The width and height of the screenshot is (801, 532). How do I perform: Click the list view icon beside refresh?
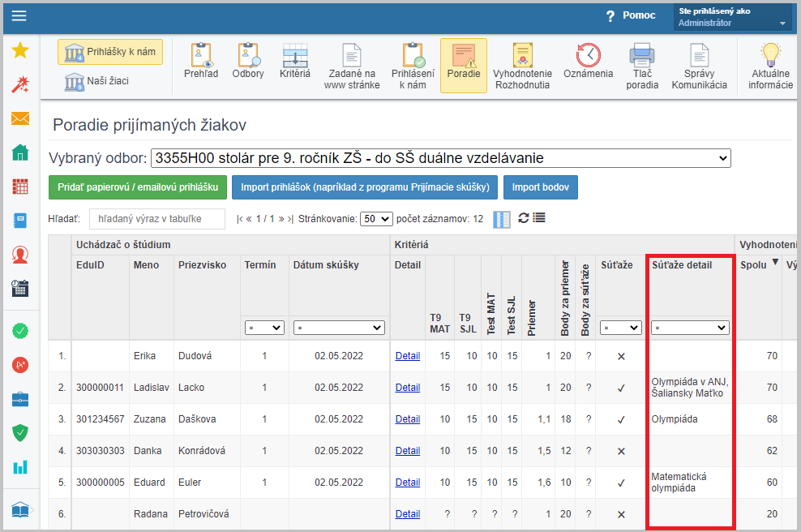coord(539,218)
